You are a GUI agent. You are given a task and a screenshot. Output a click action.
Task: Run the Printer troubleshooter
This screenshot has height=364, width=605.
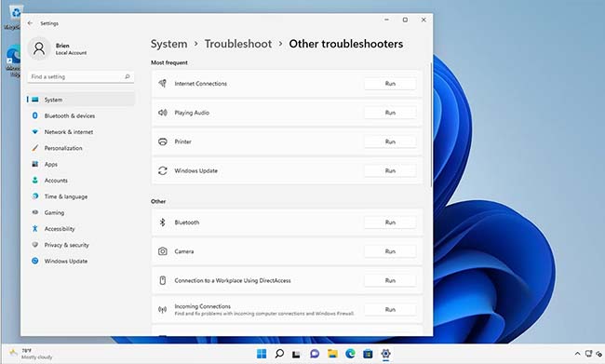[x=390, y=142]
